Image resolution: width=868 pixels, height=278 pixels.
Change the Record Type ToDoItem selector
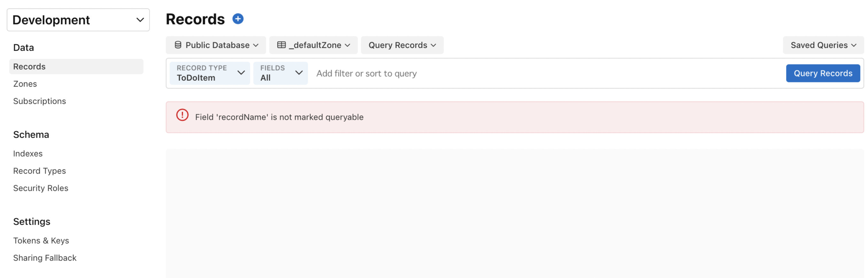[210, 73]
